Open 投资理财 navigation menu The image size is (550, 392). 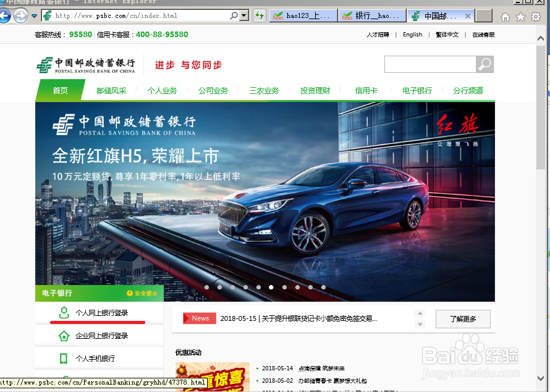[315, 90]
